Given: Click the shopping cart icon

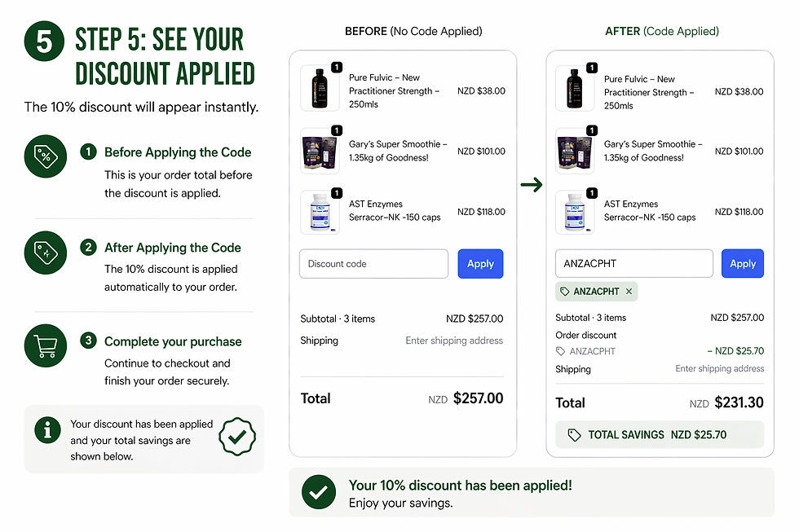Looking at the screenshot, I should point(45,345).
